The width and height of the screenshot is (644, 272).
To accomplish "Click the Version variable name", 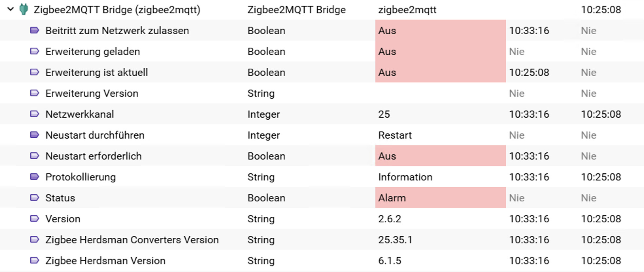I will 63,219.
